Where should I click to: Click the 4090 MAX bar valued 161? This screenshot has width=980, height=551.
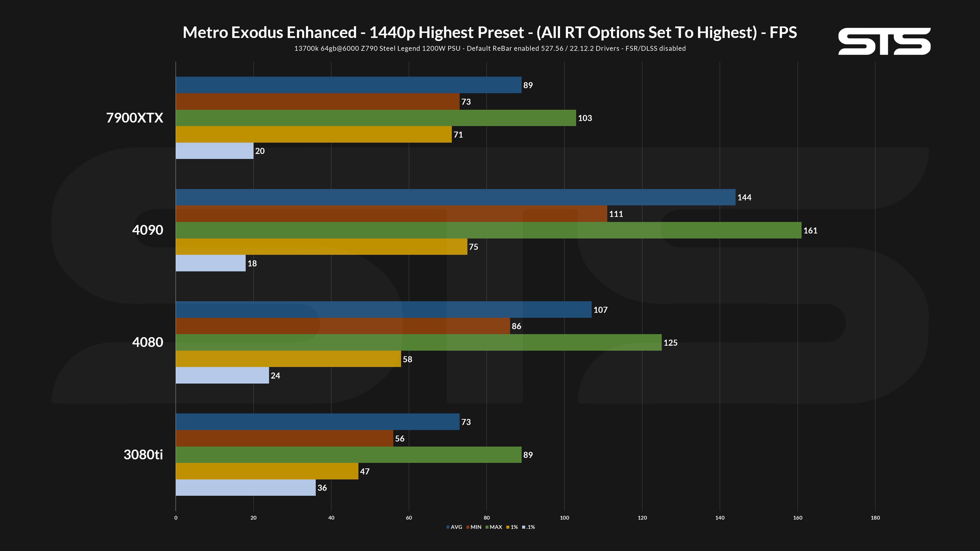[488, 230]
